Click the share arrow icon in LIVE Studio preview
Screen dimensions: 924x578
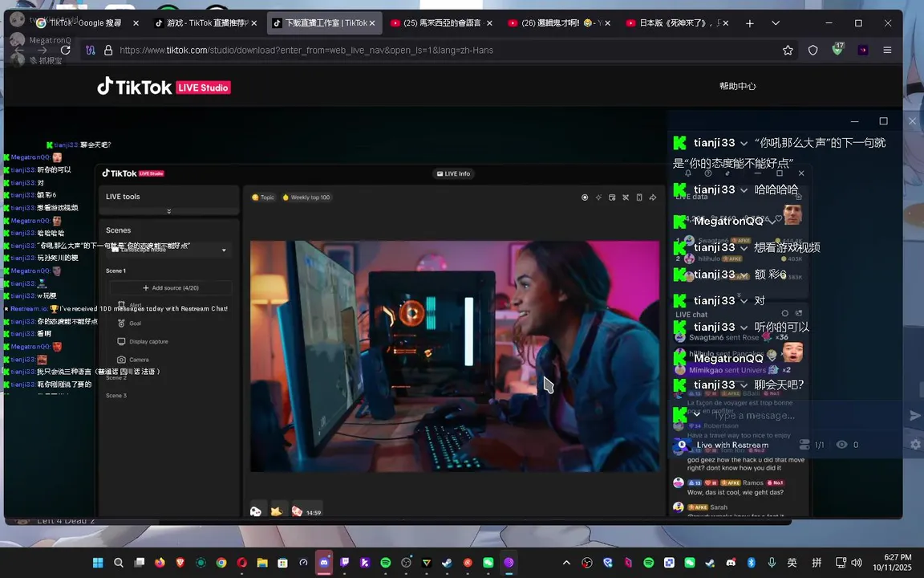[653, 197]
